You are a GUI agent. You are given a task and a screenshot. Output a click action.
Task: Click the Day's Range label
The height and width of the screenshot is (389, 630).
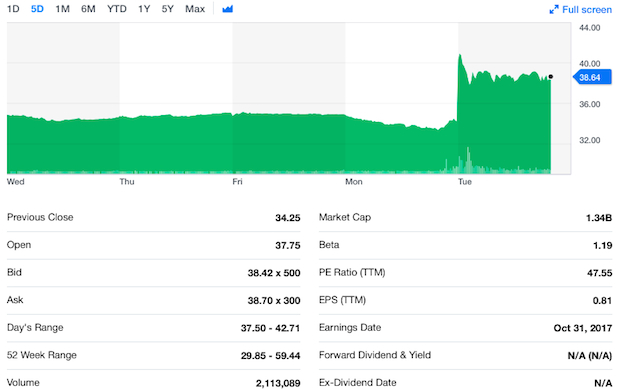[x=35, y=328]
